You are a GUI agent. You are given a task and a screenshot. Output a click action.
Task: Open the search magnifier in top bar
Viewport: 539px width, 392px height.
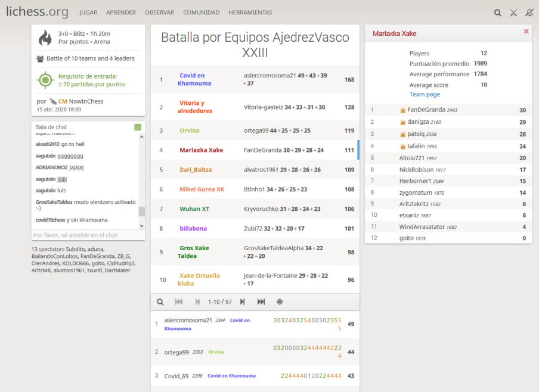pyautogui.click(x=498, y=13)
